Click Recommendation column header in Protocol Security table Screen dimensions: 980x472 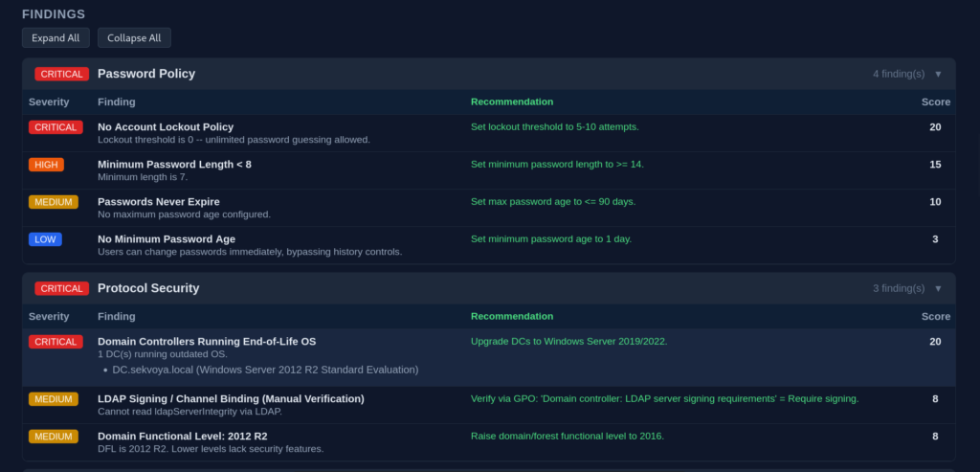click(x=512, y=316)
